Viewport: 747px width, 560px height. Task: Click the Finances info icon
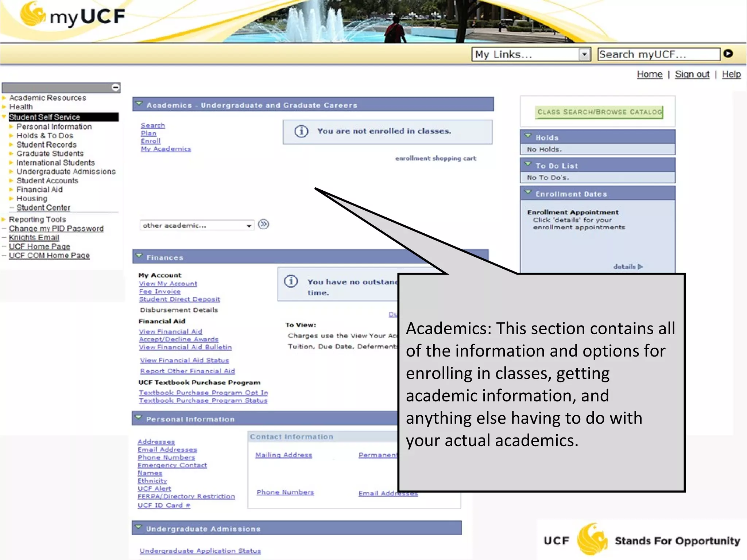coord(291,281)
